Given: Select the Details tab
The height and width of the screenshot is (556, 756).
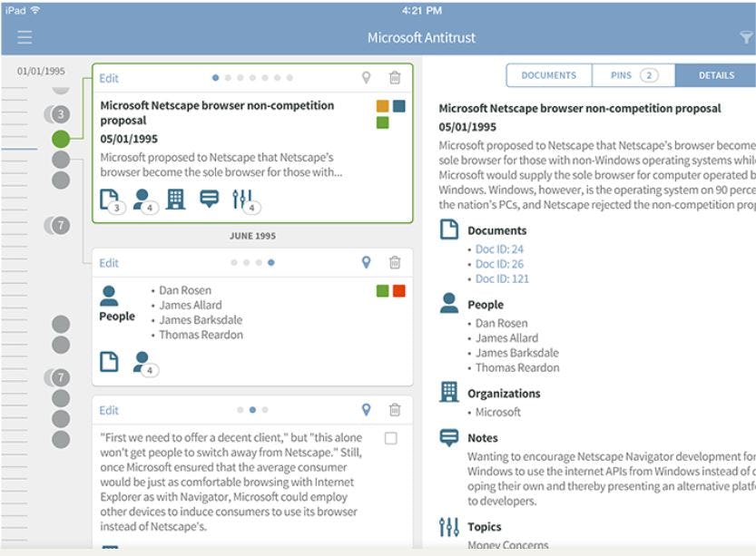Looking at the screenshot, I should pyautogui.click(x=715, y=75).
